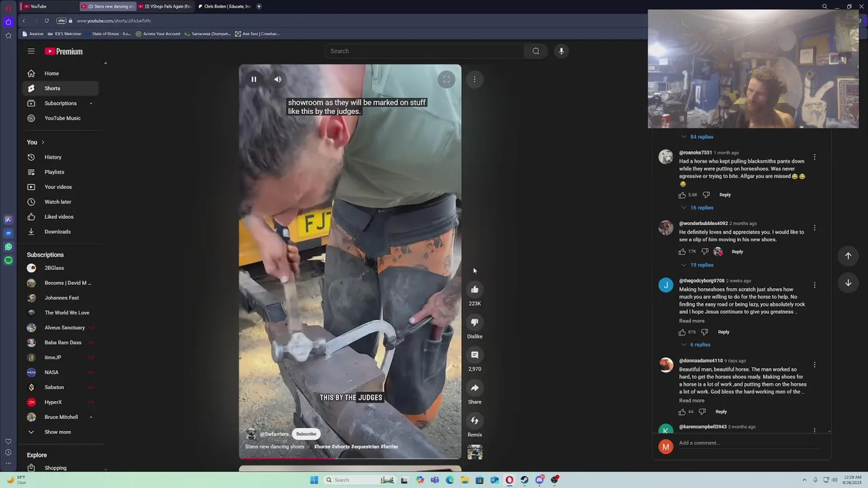The image size is (868, 488).
Task: Reply to the @wonderbubbles4092 comment
Action: coord(737,251)
